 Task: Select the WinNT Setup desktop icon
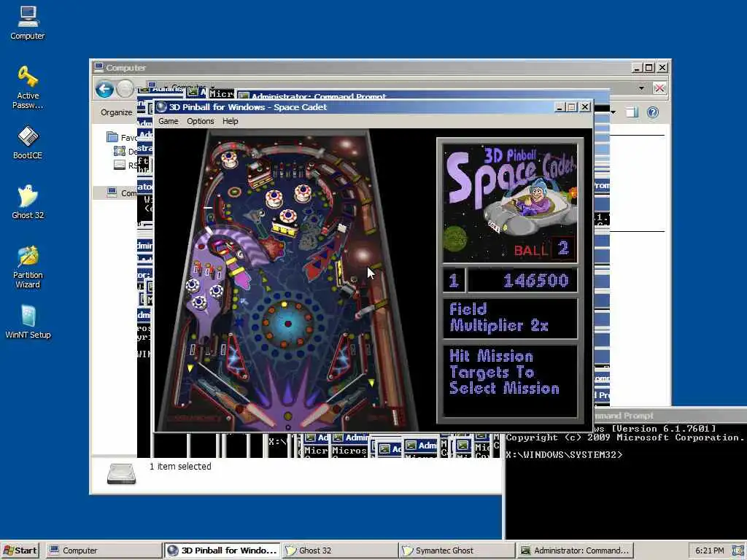coord(28,322)
